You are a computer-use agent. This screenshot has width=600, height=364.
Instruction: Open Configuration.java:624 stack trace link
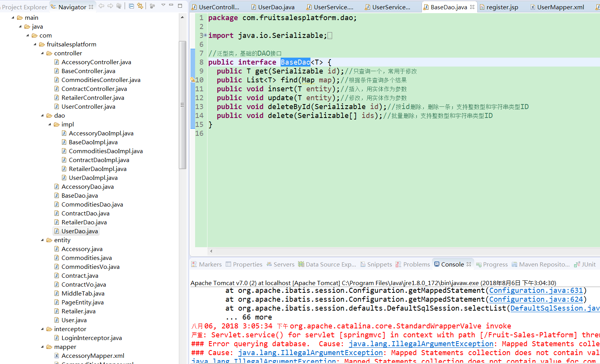tap(536, 299)
